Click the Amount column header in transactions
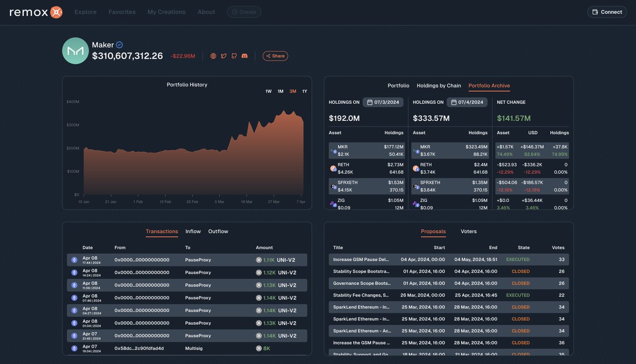 pyautogui.click(x=264, y=247)
